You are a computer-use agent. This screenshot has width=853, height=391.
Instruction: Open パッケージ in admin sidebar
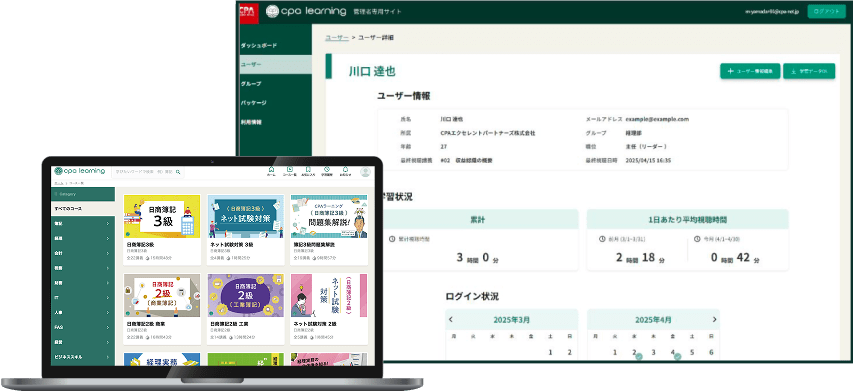pyautogui.click(x=275, y=103)
